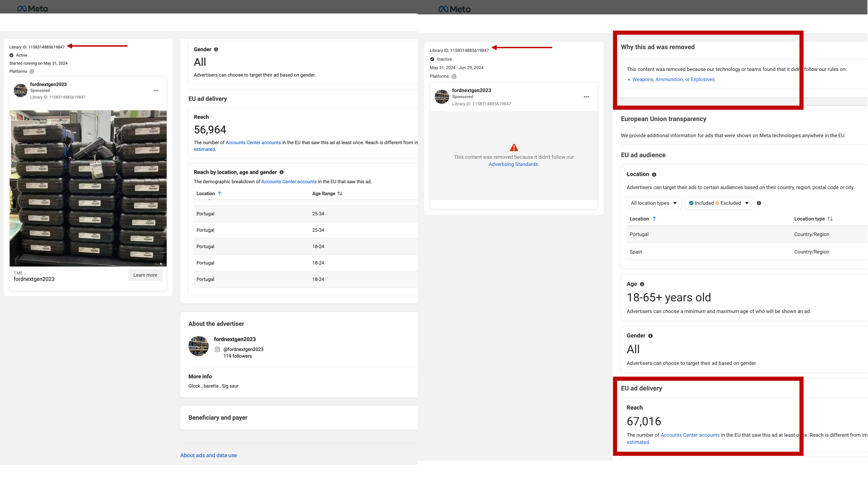Open three-dot menu on left ad card
Image resolution: width=868 pixels, height=485 pixels.
[x=156, y=90]
